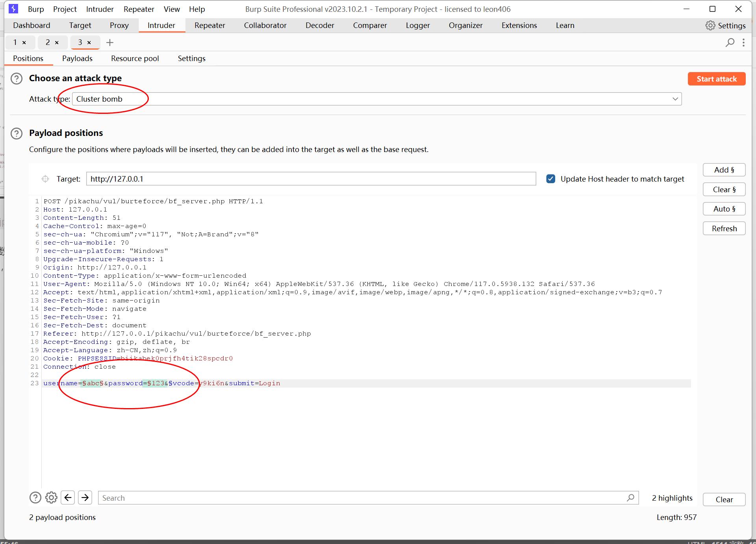
Task: Select Intruder attack tab 3
Action: 80,42
